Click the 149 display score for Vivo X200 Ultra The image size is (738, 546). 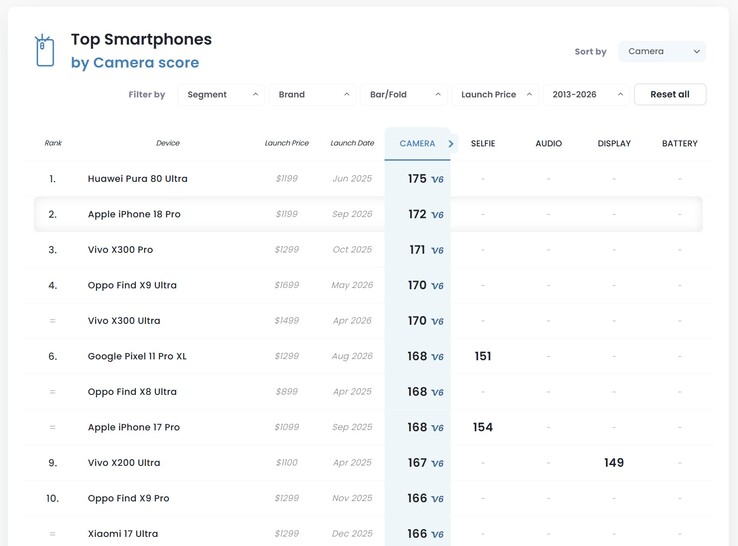coord(614,463)
